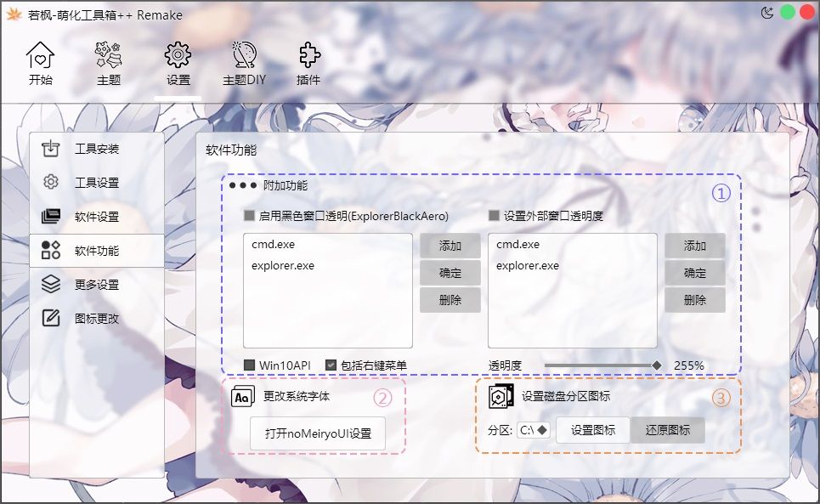The width and height of the screenshot is (820, 504).
Task: Click the 更改系统字体 label
Action: (297, 396)
